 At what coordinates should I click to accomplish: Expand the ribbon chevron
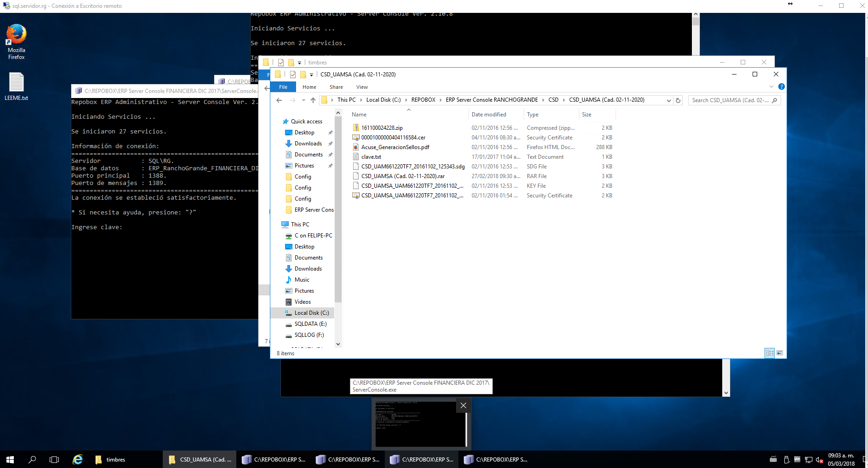[x=771, y=87]
